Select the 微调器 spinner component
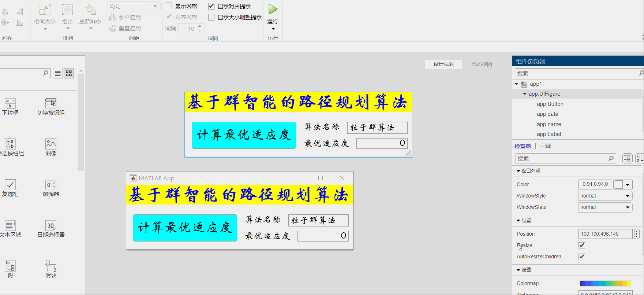Viewport: 644px width, 295px height. point(51,188)
